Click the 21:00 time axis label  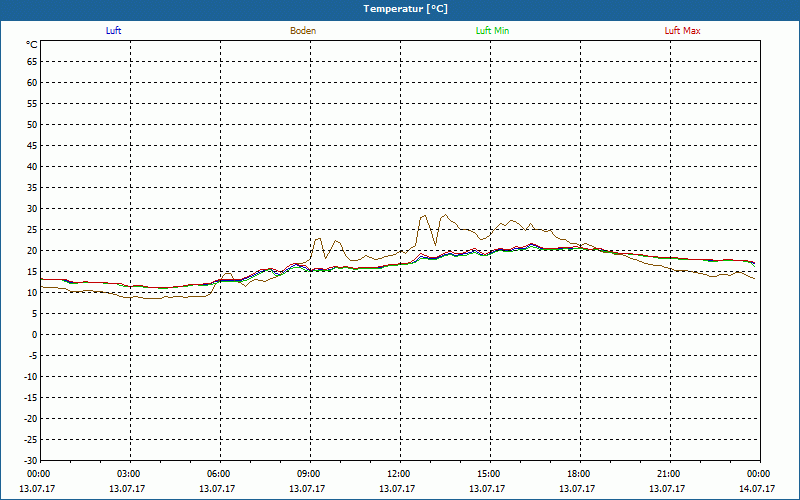click(669, 474)
